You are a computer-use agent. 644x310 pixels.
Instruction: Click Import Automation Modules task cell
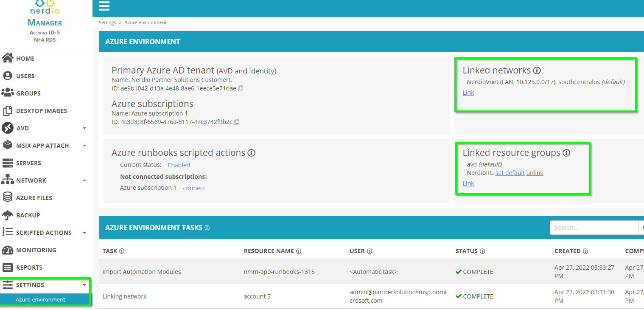[x=142, y=272]
